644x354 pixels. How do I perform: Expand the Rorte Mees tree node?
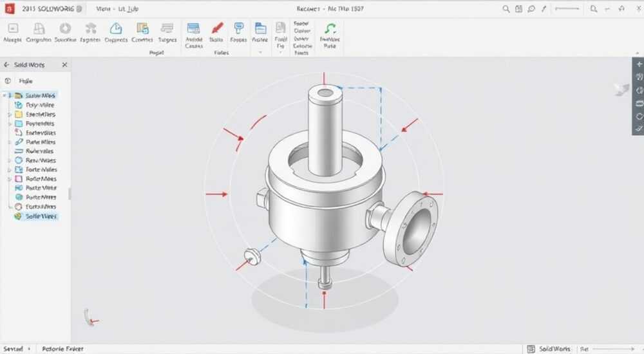pos(10,179)
